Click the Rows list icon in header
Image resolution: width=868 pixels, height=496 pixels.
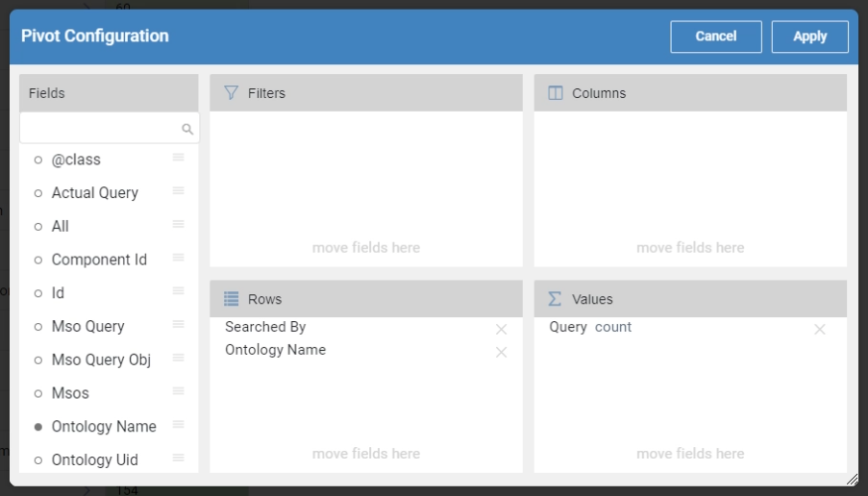point(231,299)
